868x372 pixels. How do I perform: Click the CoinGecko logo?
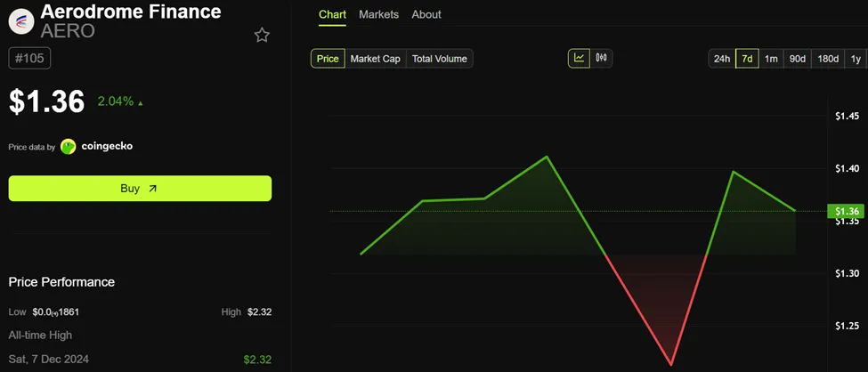(x=69, y=146)
